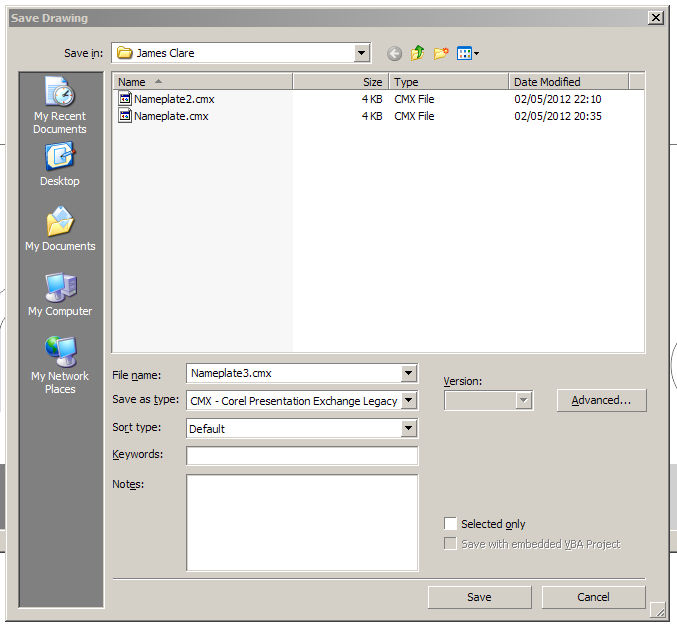Image resolution: width=677 pixels, height=626 pixels.
Task: Open the Sort type dropdown
Action: 408,428
